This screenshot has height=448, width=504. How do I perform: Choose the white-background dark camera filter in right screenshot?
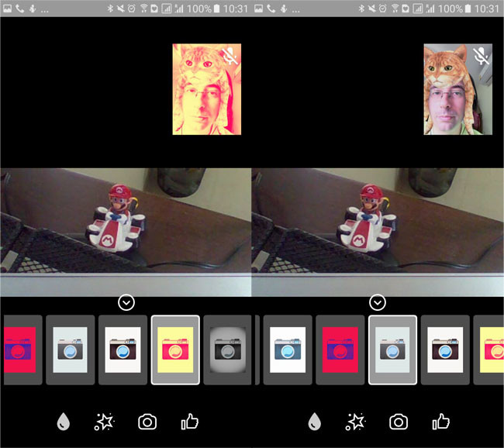tap(445, 350)
